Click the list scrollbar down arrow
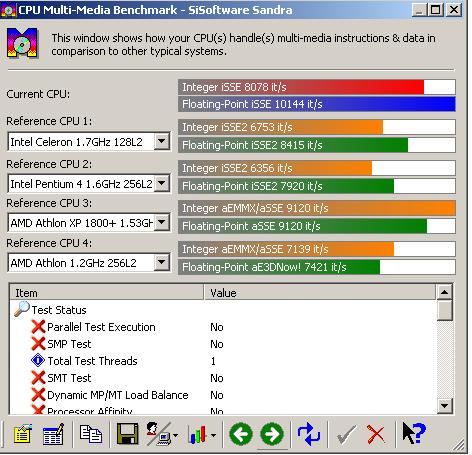472x455 pixels. 444,406
